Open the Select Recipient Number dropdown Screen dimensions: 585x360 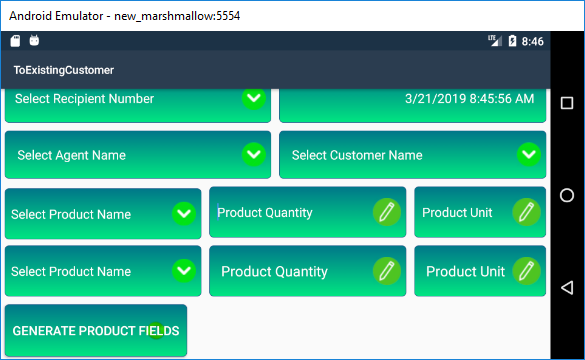pyautogui.click(x=138, y=105)
